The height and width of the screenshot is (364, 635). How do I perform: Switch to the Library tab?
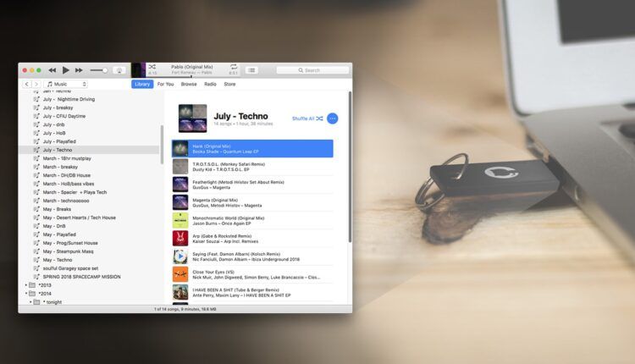pyautogui.click(x=142, y=84)
